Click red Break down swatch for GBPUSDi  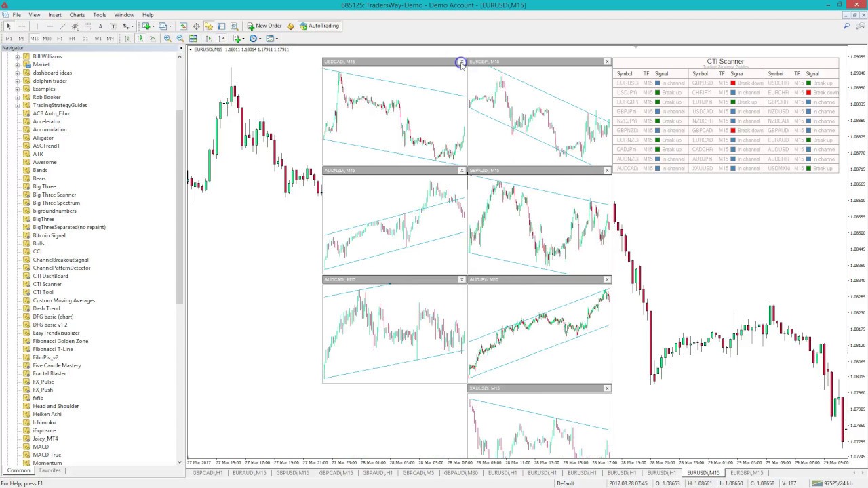coord(733,83)
